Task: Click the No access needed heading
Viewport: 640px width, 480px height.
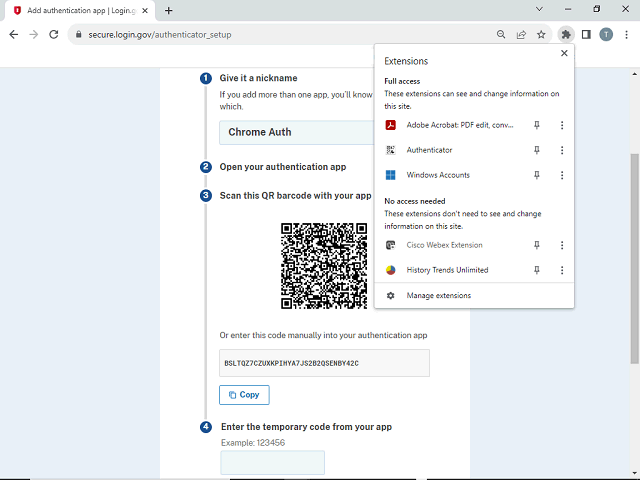Action: pyautogui.click(x=415, y=201)
